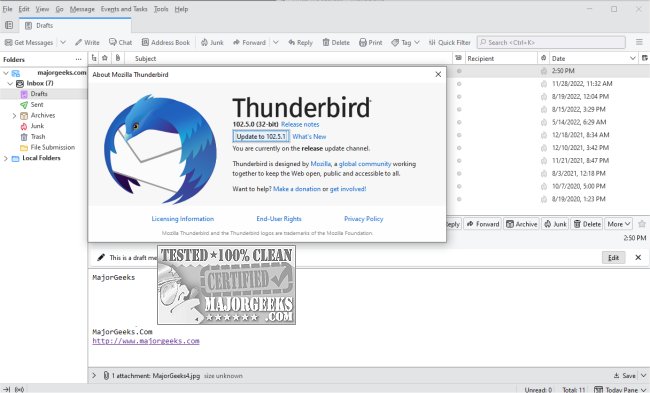Open the Thunderbird hamburger menu
Screen dimensions: 650x393
click(639, 42)
